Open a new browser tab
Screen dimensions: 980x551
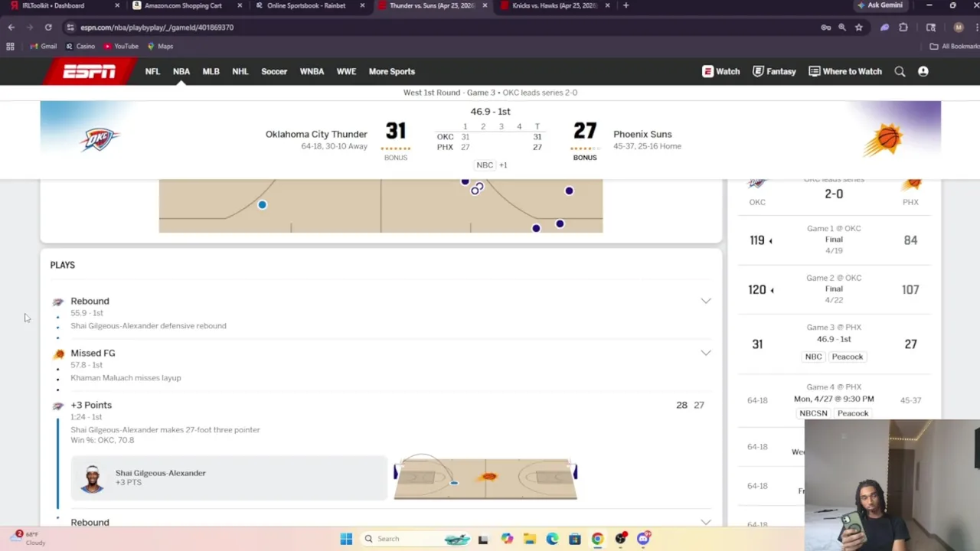click(x=626, y=5)
